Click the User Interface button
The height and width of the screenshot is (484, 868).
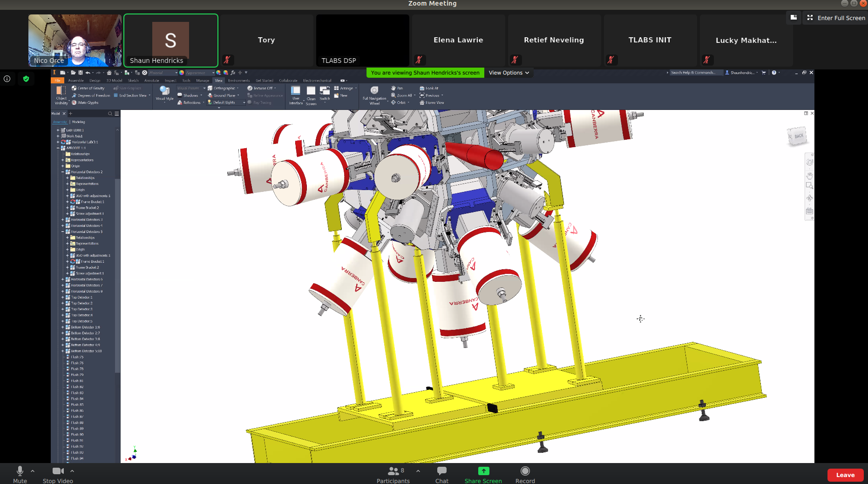tap(296, 95)
